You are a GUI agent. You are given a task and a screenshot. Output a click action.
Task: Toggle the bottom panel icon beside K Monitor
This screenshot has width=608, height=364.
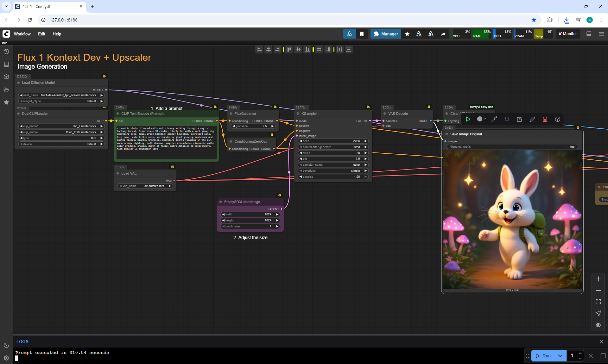[x=589, y=34]
